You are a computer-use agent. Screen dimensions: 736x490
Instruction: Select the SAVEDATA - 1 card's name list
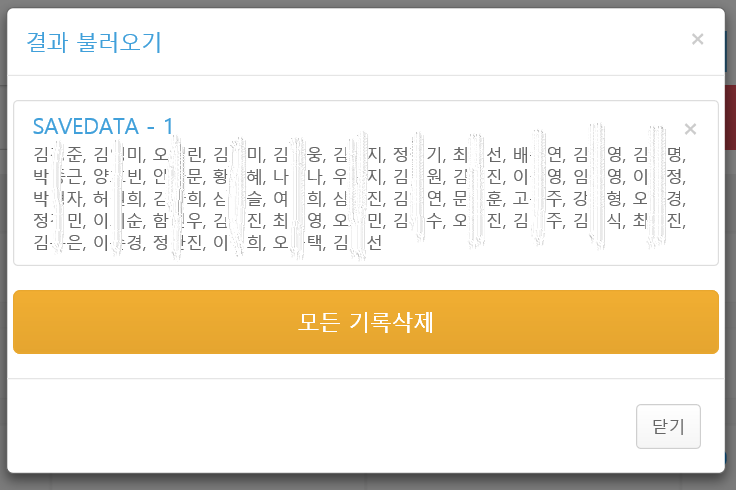coord(360,198)
